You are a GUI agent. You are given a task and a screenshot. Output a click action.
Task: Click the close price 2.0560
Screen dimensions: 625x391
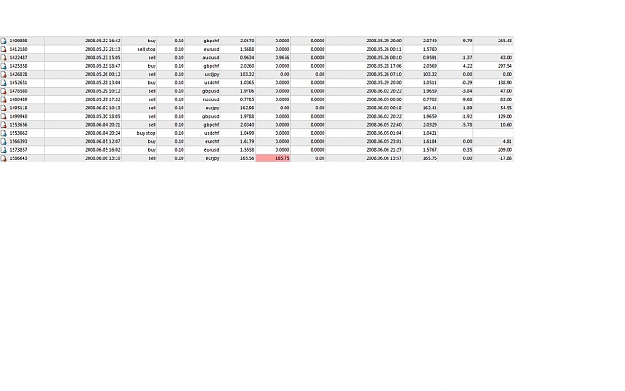point(430,66)
